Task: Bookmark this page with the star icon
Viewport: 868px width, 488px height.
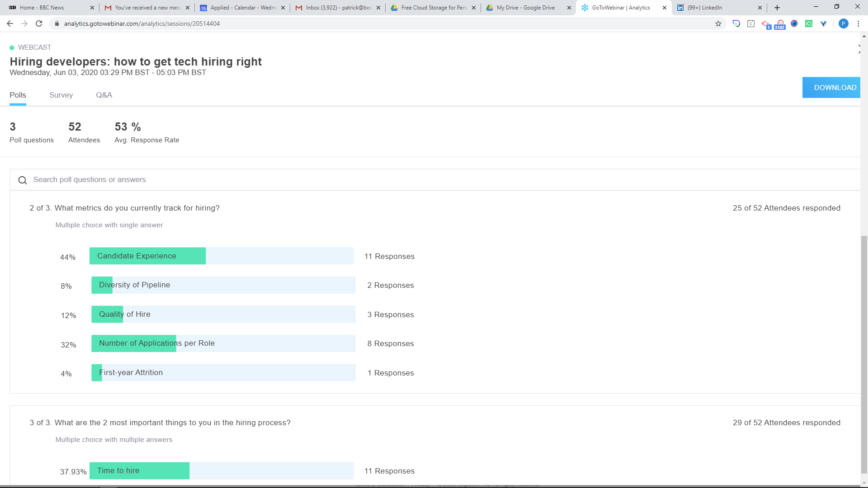Action: click(718, 23)
